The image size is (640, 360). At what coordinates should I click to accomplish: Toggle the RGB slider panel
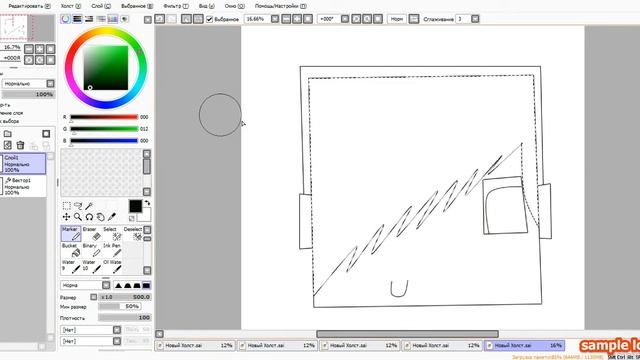[77, 19]
